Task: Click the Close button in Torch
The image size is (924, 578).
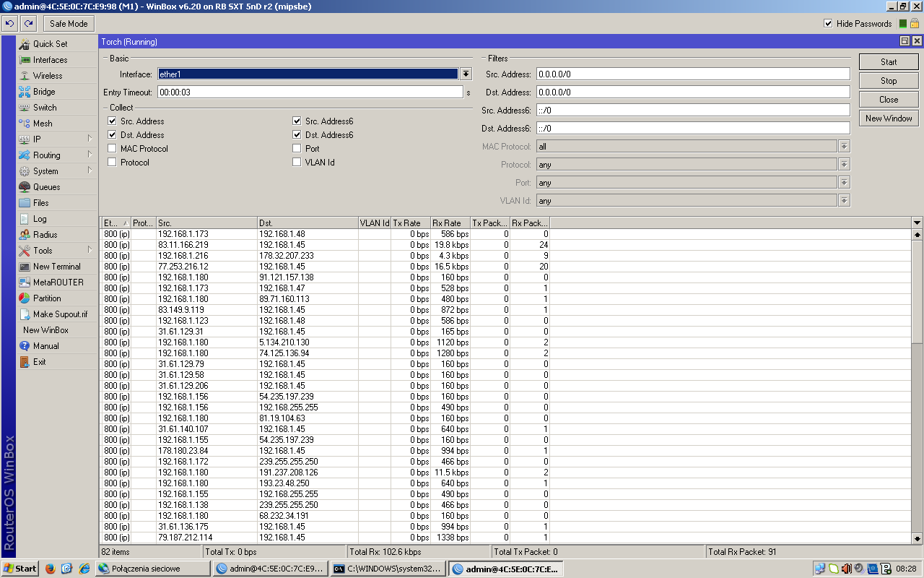Action: pyautogui.click(x=889, y=100)
